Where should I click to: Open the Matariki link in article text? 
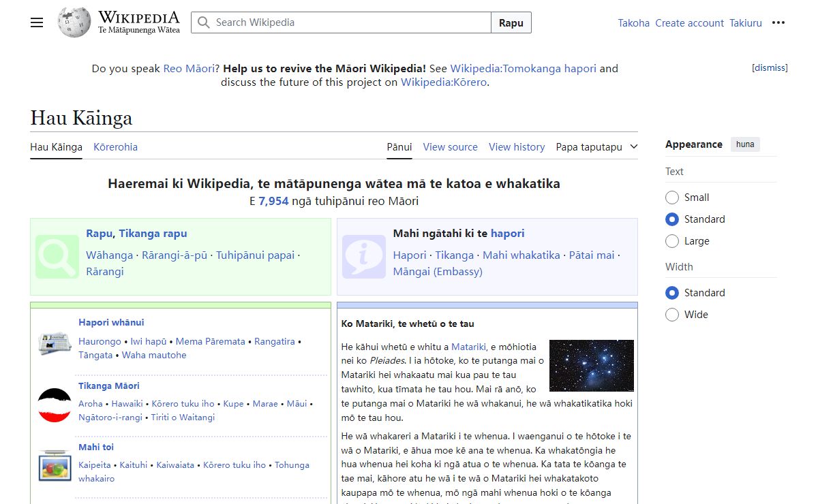point(469,347)
